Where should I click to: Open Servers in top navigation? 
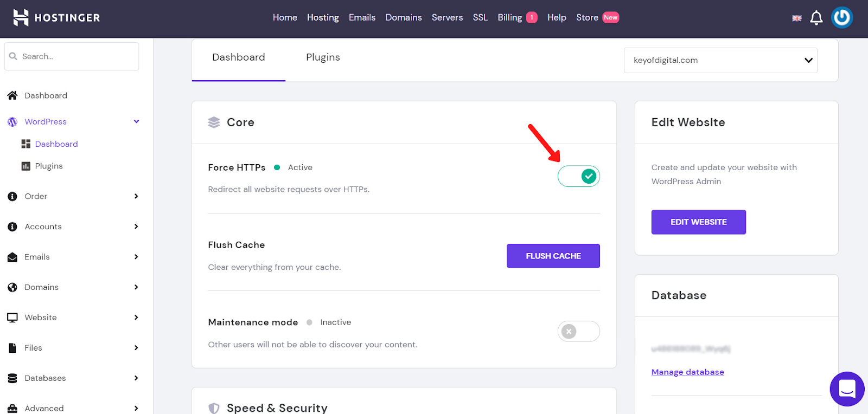point(447,17)
